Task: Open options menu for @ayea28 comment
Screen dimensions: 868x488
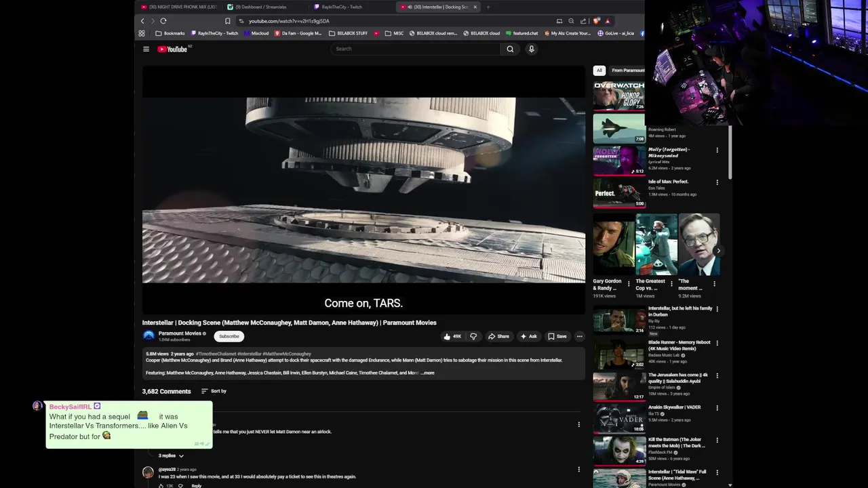Action: pos(578,469)
